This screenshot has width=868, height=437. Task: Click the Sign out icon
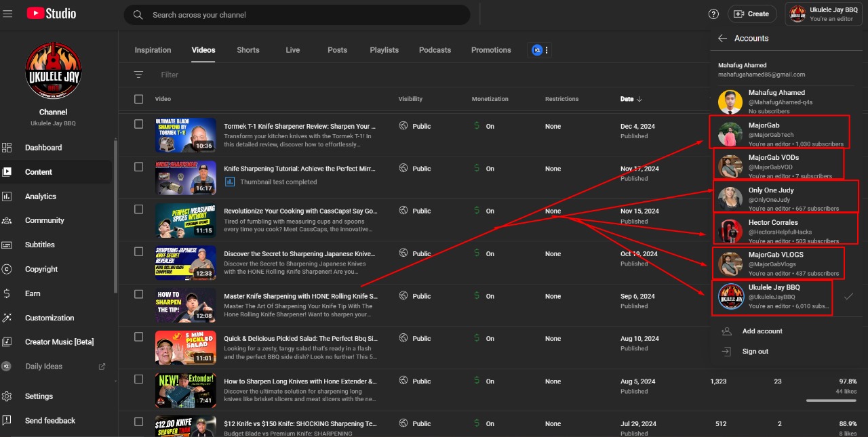pos(726,352)
